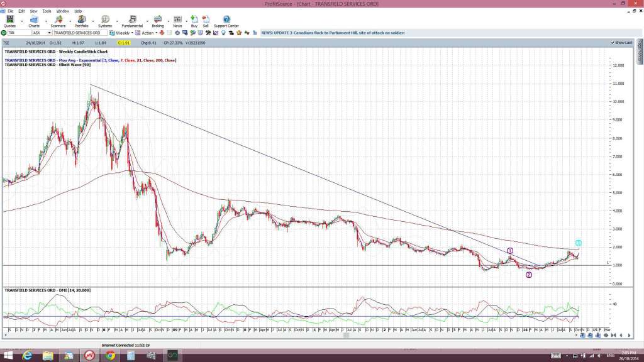Open Google Chrome from the taskbar
The height and width of the screenshot is (362, 644).
point(110,356)
